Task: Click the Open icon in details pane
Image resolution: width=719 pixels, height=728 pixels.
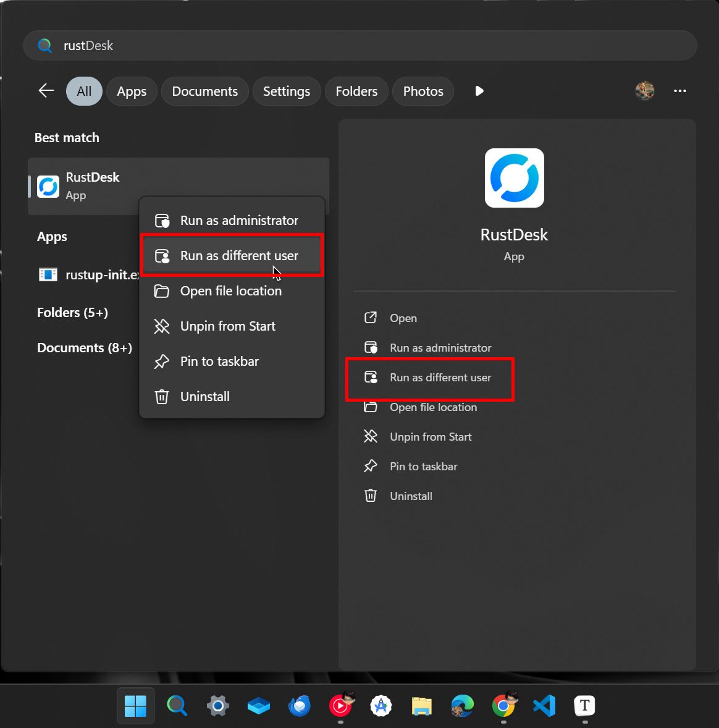Action: pyautogui.click(x=371, y=318)
